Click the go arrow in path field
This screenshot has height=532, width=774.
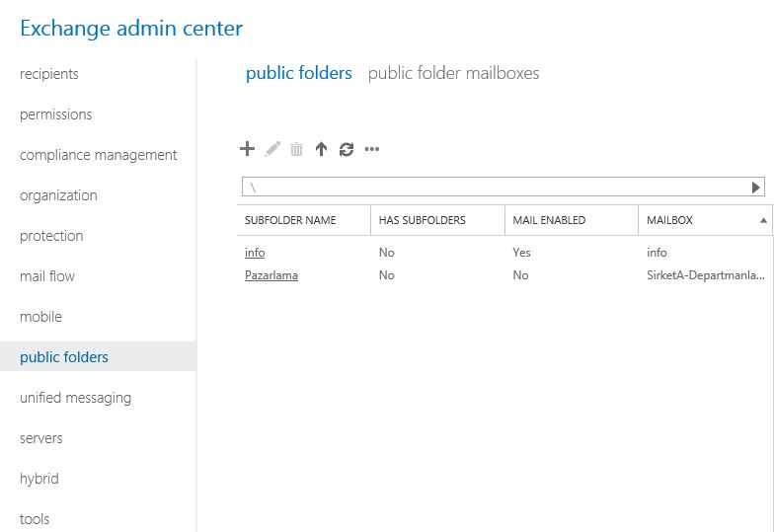click(x=756, y=187)
